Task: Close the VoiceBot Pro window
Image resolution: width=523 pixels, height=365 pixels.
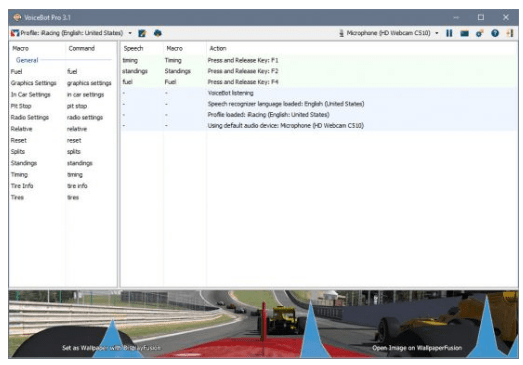Action: coord(506,17)
